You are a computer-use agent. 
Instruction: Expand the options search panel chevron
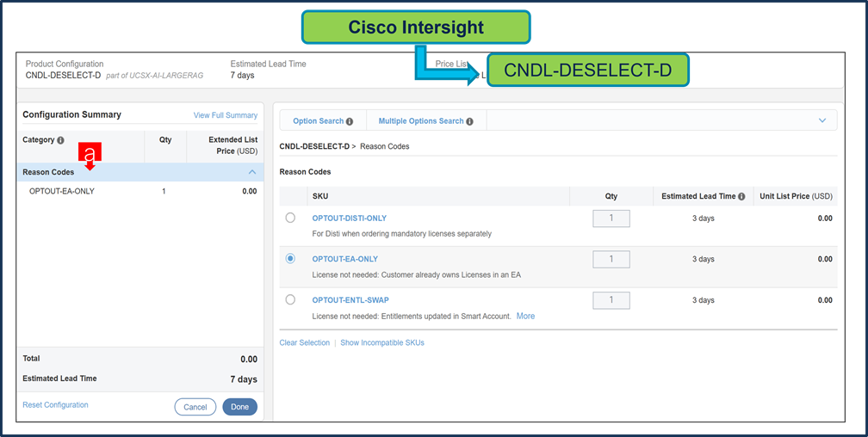(x=822, y=120)
